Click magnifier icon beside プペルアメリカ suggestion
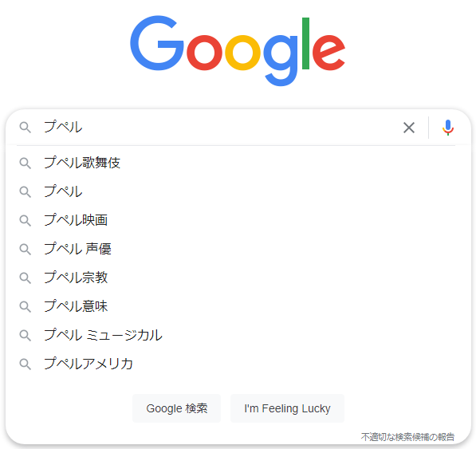The width and height of the screenshot is (476, 449). [26, 364]
